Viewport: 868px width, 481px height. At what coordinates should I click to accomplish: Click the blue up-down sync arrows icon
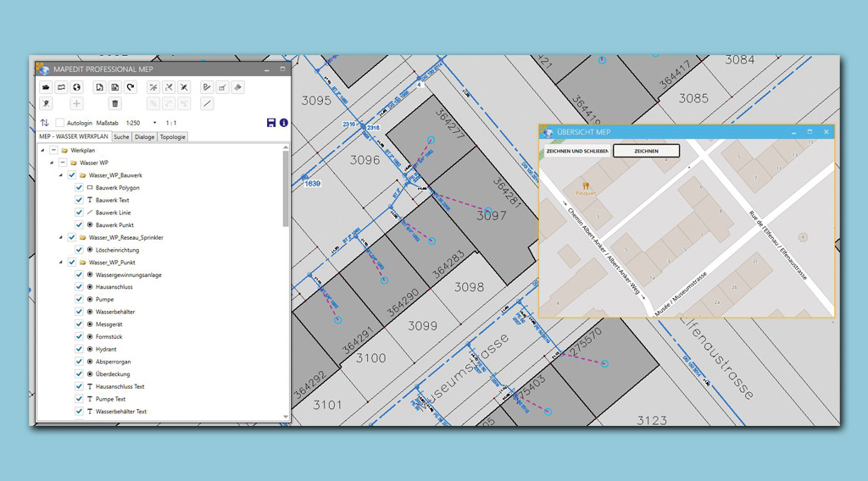tap(44, 123)
